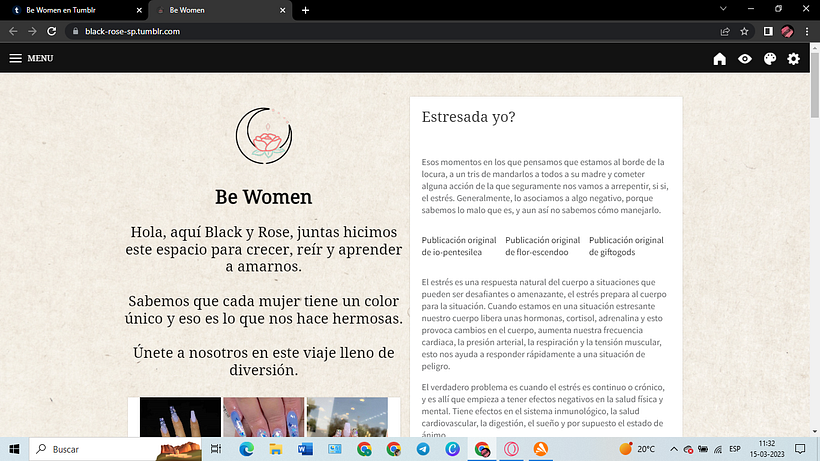Click the moon and rose blog logo
The image size is (820, 461).
[x=264, y=135]
